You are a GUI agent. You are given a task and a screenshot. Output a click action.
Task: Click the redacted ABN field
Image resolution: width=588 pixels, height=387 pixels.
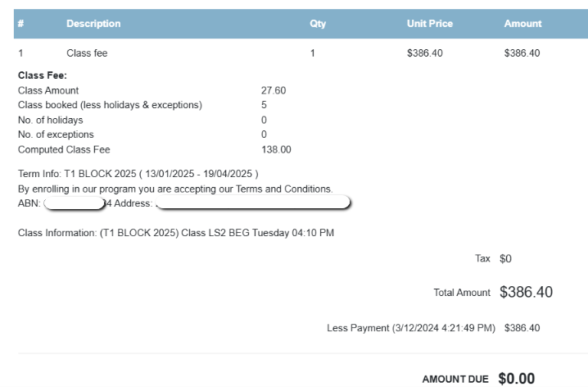[x=74, y=203]
